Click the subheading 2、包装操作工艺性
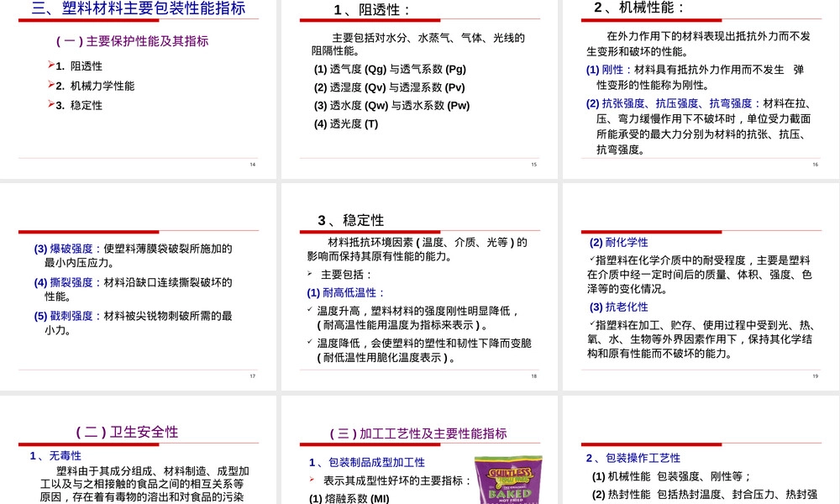Image resolution: width=840 pixels, height=504 pixels. coord(633,458)
